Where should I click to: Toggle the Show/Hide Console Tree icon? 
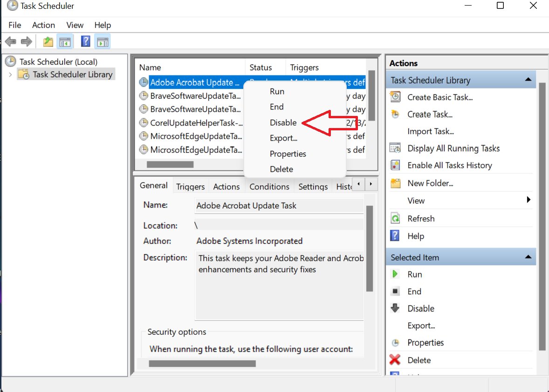point(65,41)
